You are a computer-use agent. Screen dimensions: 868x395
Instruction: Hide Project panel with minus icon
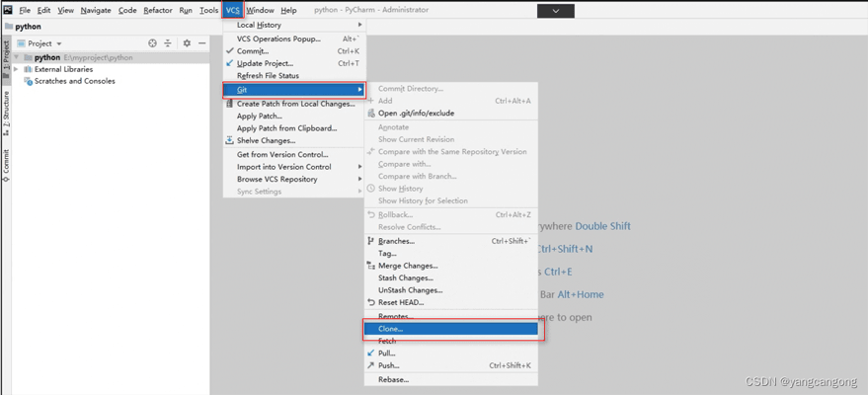pyautogui.click(x=202, y=43)
